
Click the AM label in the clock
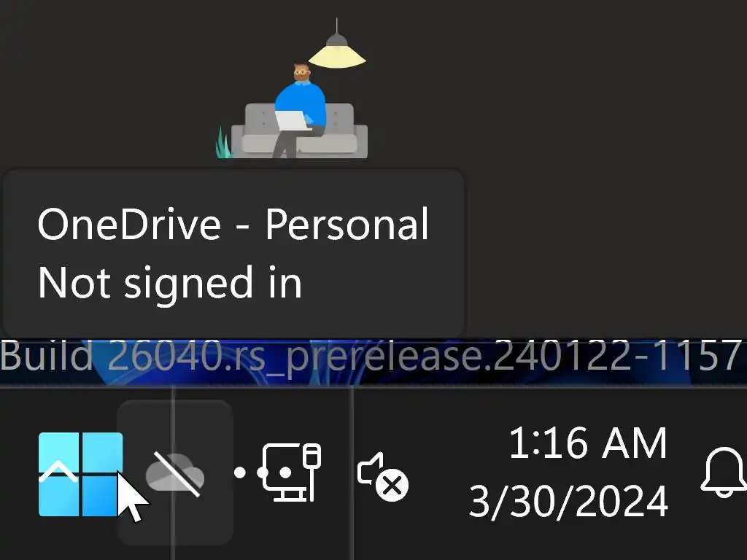tap(634, 443)
